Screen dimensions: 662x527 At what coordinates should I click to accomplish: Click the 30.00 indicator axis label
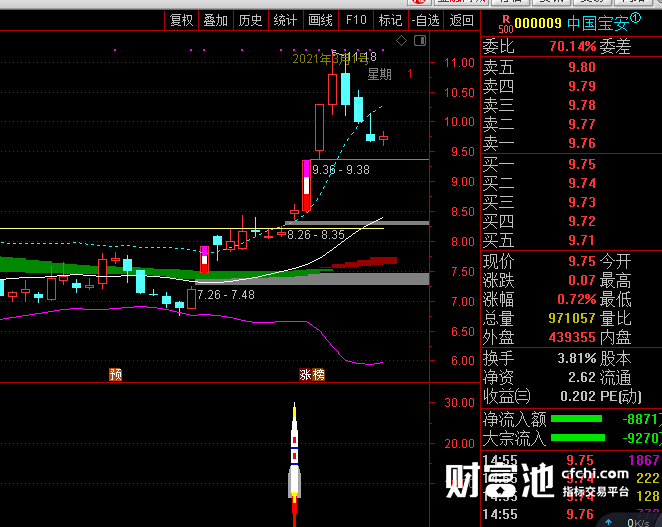pyautogui.click(x=459, y=403)
